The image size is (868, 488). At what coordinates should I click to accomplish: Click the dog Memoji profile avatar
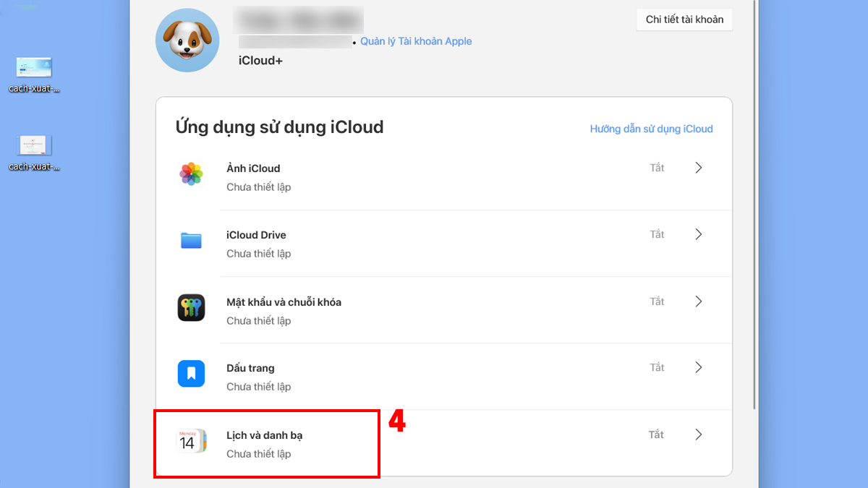point(187,40)
